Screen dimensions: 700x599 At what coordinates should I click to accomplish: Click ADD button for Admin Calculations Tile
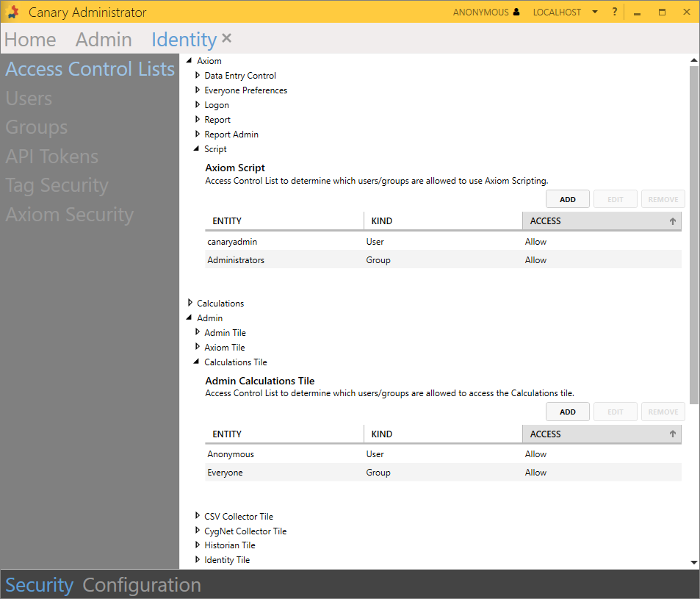[x=567, y=412]
